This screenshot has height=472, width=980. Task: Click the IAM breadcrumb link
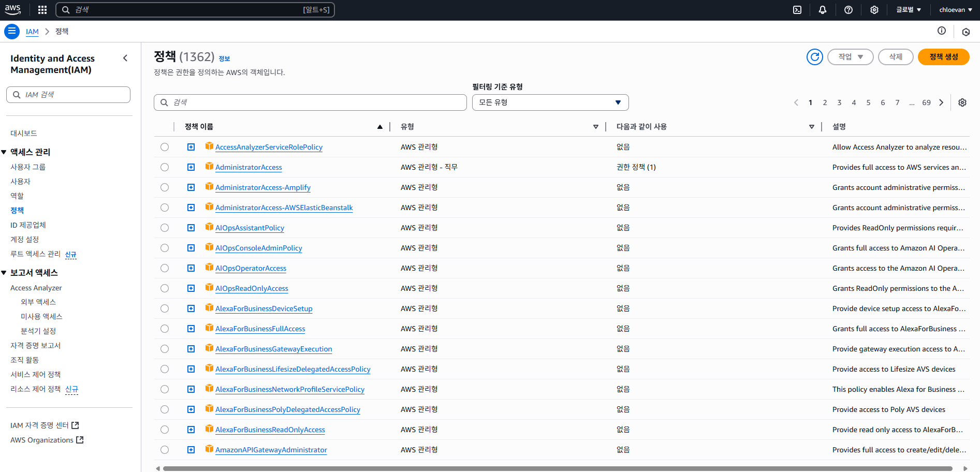32,32
